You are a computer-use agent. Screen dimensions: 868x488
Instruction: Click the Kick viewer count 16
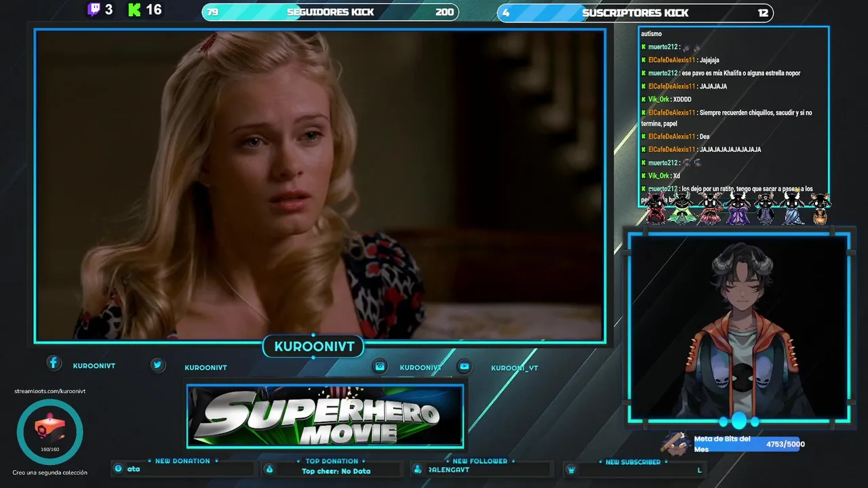coord(154,9)
